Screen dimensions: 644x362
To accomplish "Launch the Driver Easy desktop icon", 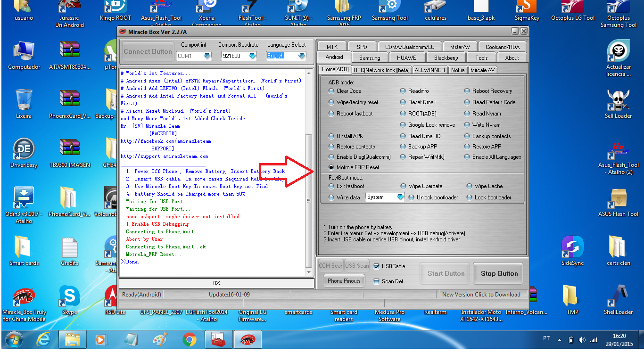I will pyautogui.click(x=24, y=153).
